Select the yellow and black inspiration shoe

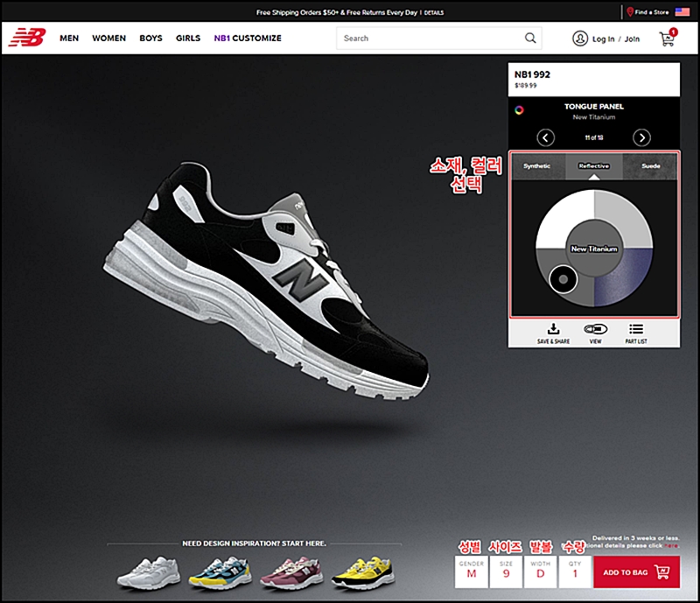[x=363, y=572]
